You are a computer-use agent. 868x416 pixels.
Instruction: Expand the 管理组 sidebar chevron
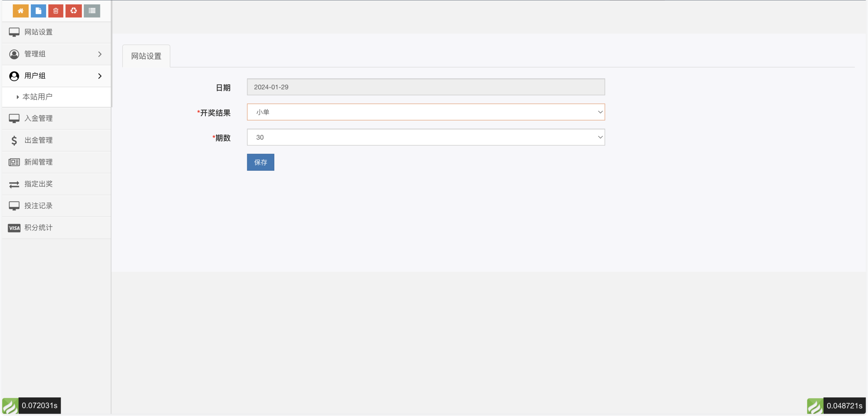click(x=100, y=54)
